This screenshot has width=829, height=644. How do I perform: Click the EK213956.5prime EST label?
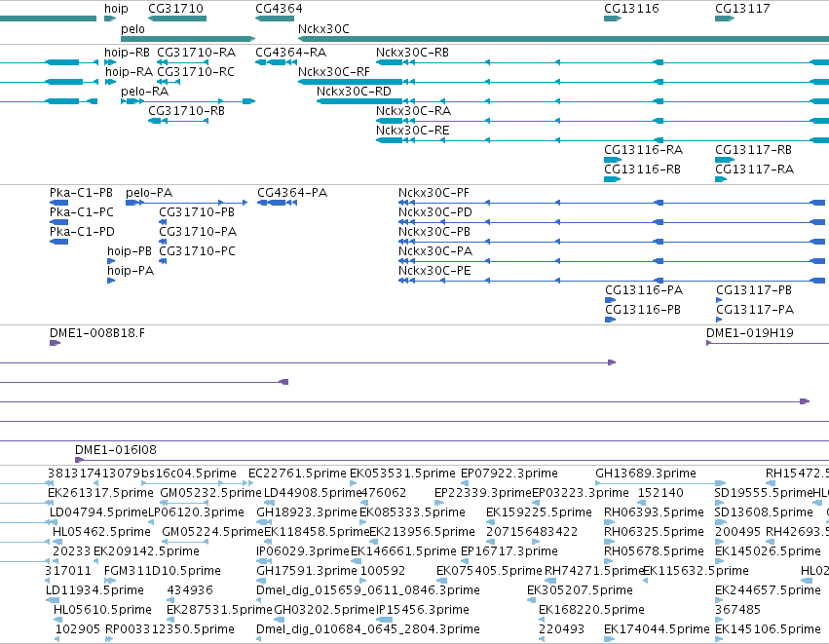[x=422, y=532]
